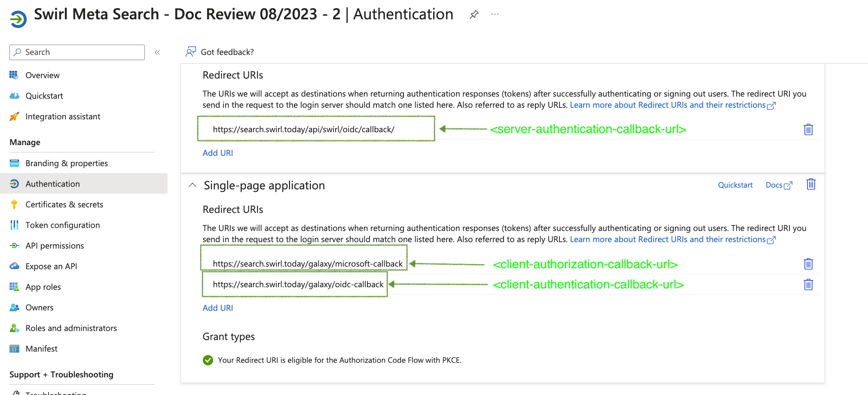The height and width of the screenshot is (395, 868).
Task: Click the Overview grid icon
Action: 14,75
